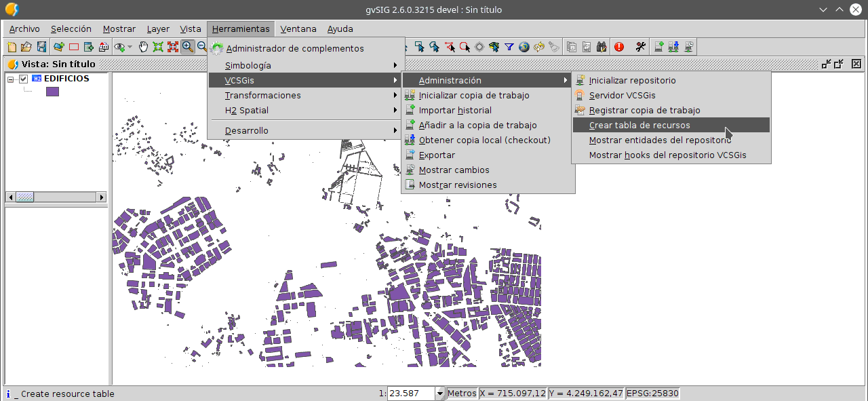
Task: Click the VCSGis revisions toolbar icon with clock
Action: pos(688,47)
